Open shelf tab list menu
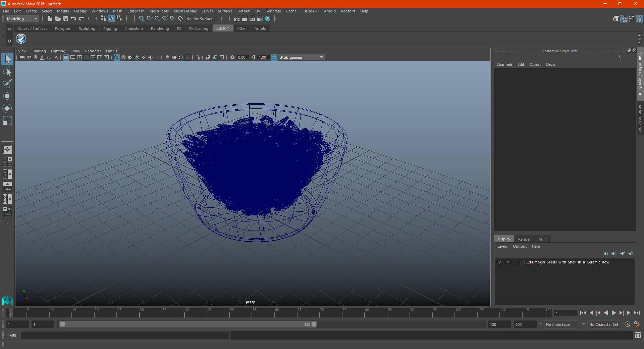This screenshot has width=644, height=349. pos(9,29)
